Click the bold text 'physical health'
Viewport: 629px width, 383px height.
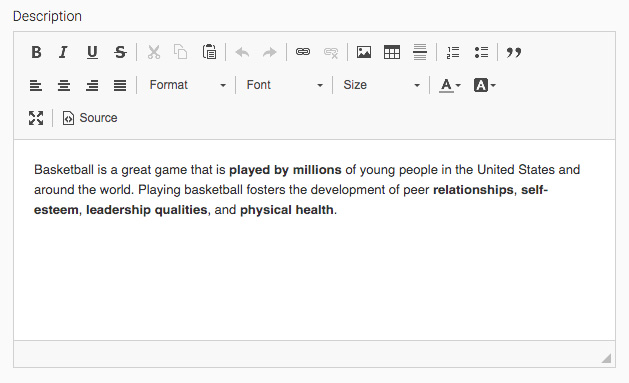coord(287,210)
